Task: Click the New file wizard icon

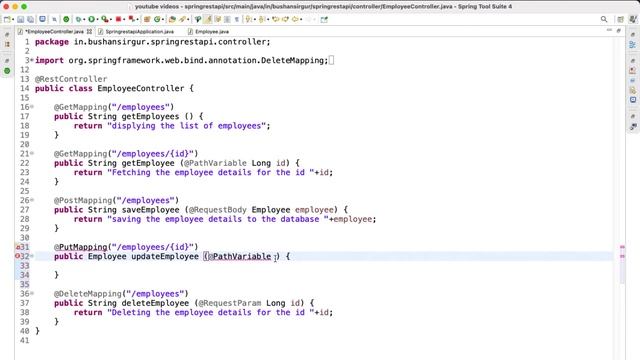Action: coord(7,19)
